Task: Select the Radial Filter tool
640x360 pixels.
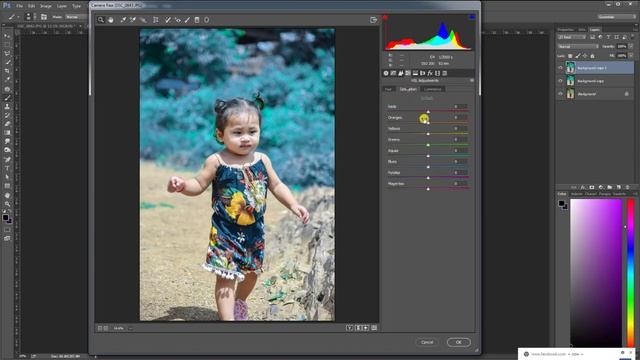Action: pyautogui.click(x=207, y=20)
